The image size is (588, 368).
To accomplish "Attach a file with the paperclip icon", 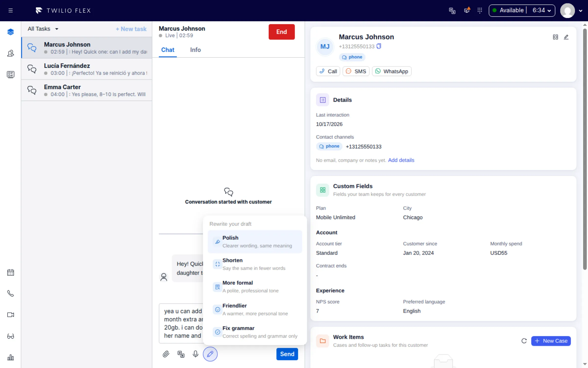I will (x=166, y=354).
